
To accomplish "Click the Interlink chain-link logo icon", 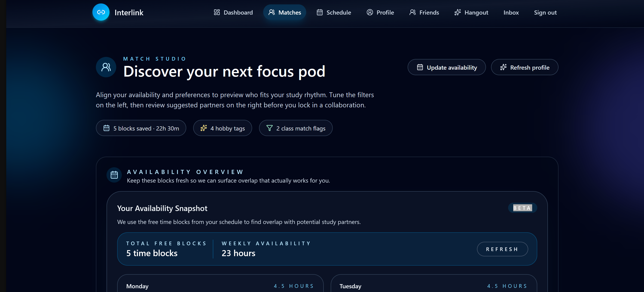I will click(101, 12).
